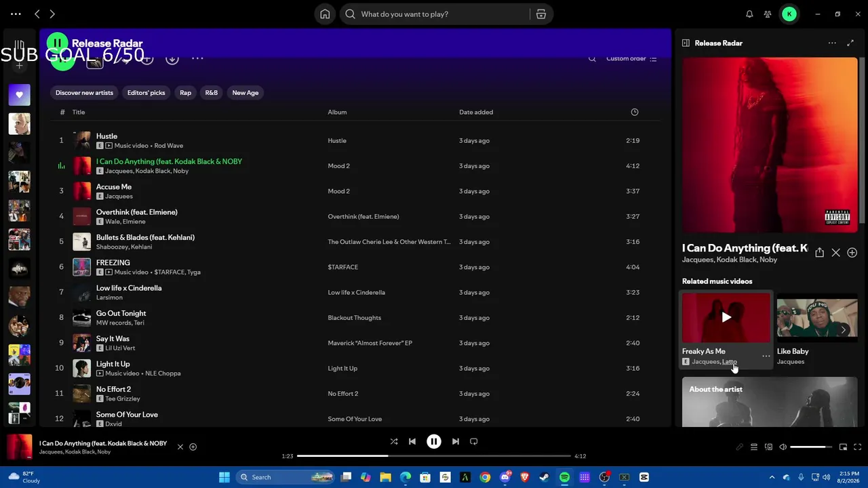
Task: Collapse the Now Playing view panel icon
Action: 686,43
